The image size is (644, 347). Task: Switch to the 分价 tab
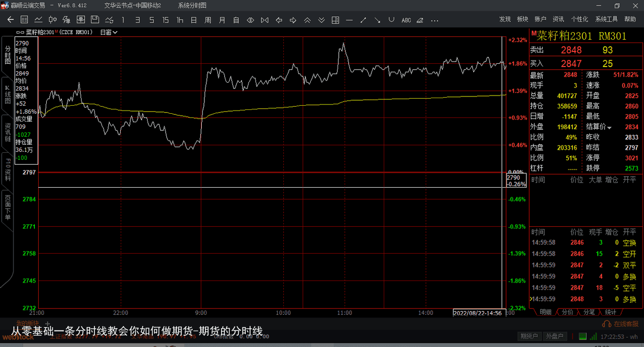tap(567, 312)
